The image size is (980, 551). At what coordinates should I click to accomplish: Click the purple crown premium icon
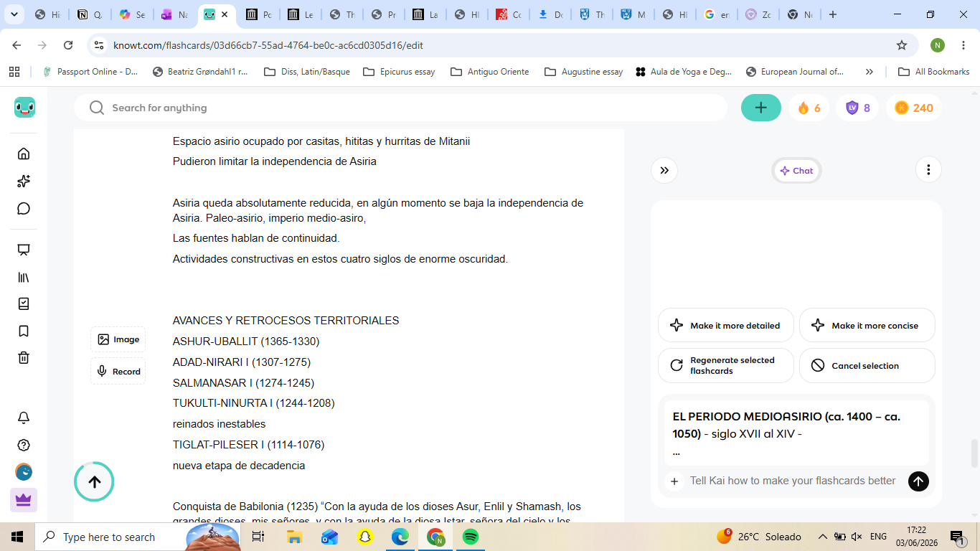point(24,500)
